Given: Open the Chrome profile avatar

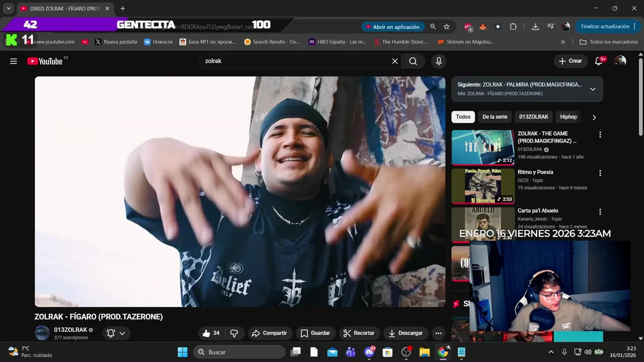Looking at the screenshot, I should pyautogui.click(x=566, y=27).
